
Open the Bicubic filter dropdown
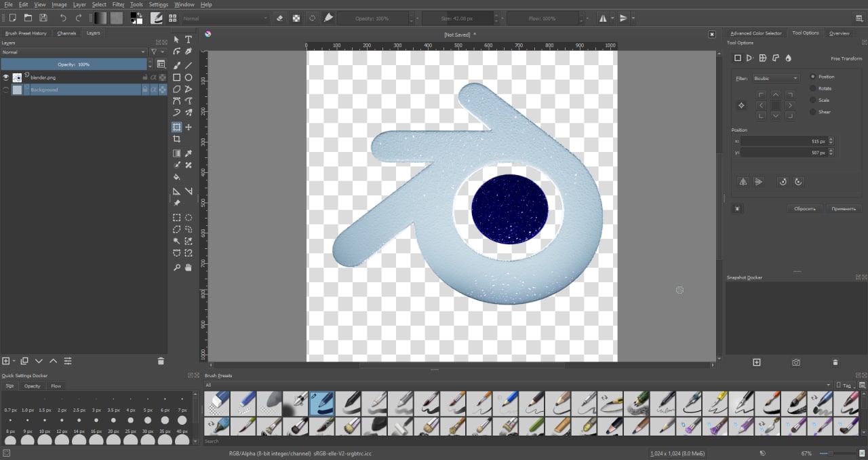pos(776,78)
